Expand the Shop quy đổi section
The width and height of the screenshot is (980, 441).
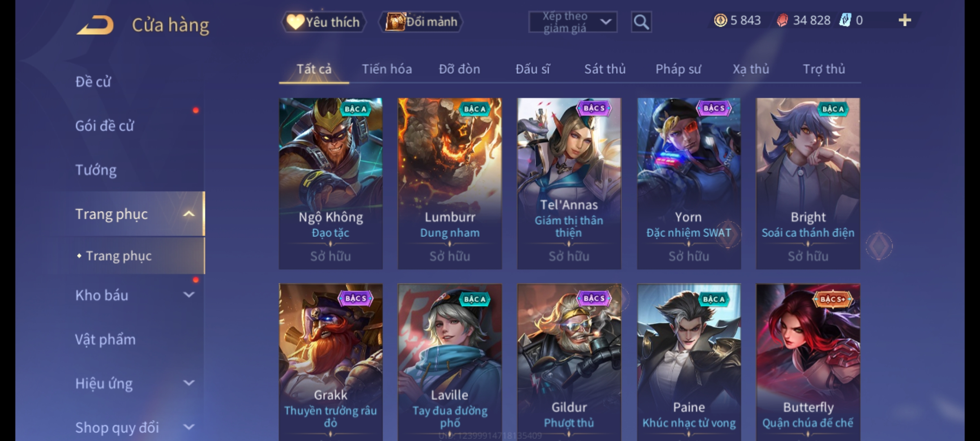click(x=189, y=427)
